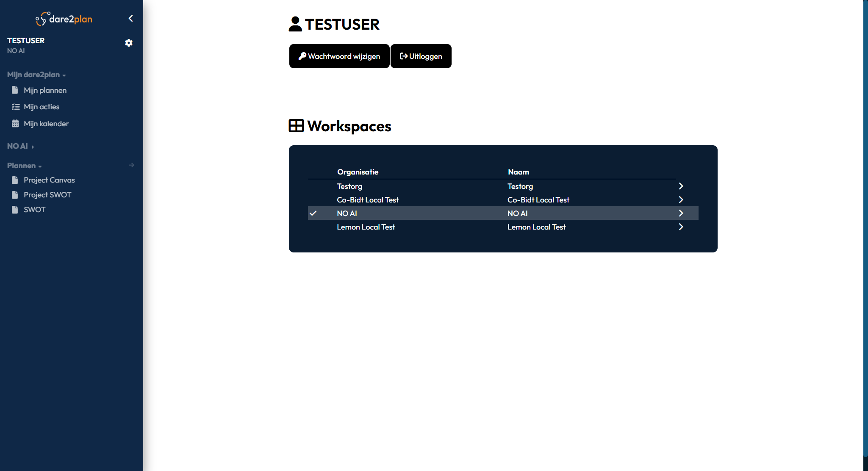
Task: Open Testorg workspace chevron
Action: coord(681,186)
